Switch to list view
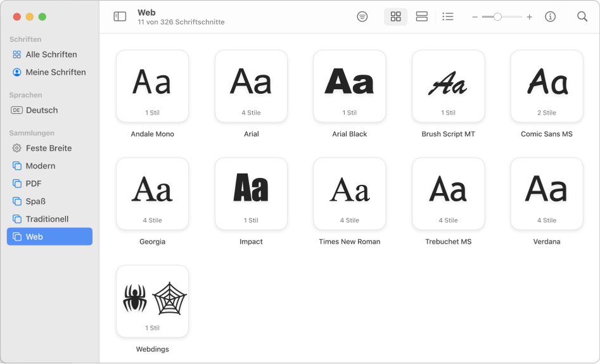This screenshot has height=364, width=600. 448,16
